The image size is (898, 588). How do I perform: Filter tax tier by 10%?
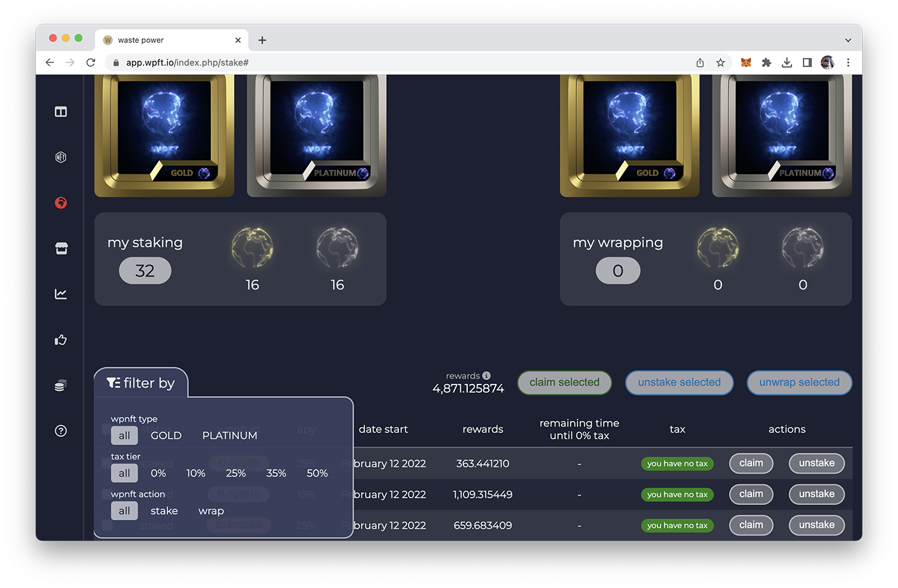196,473
